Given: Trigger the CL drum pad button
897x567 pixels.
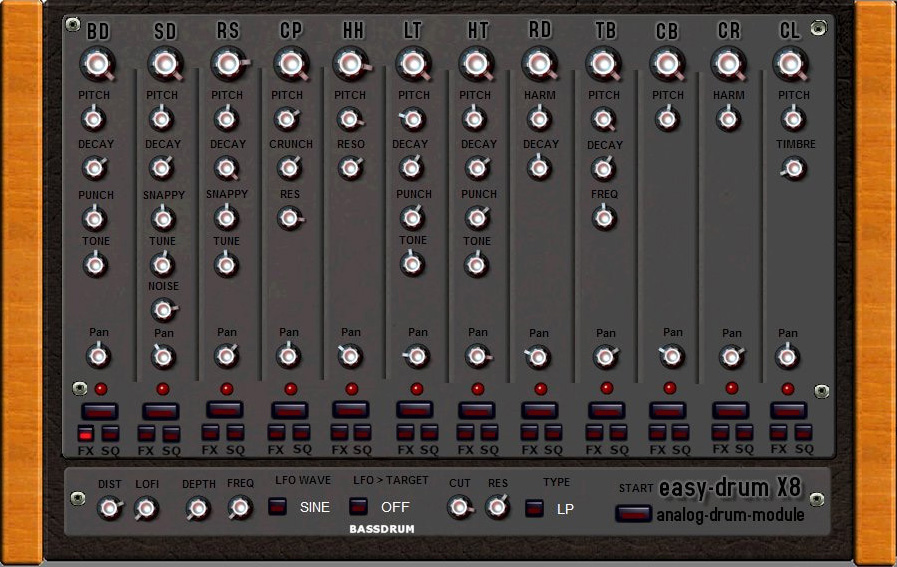Looking at the screenshot, I should tap(788, 410).
